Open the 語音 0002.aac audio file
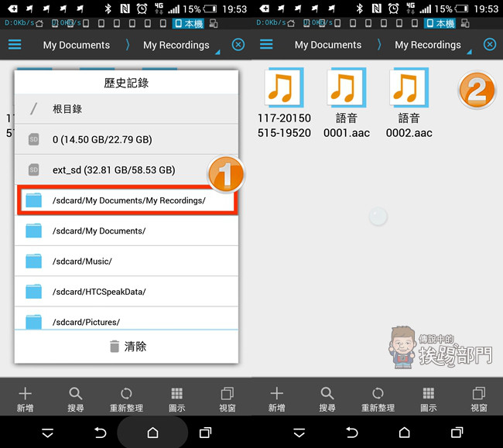503x448 pixels. tap(409, 103)
